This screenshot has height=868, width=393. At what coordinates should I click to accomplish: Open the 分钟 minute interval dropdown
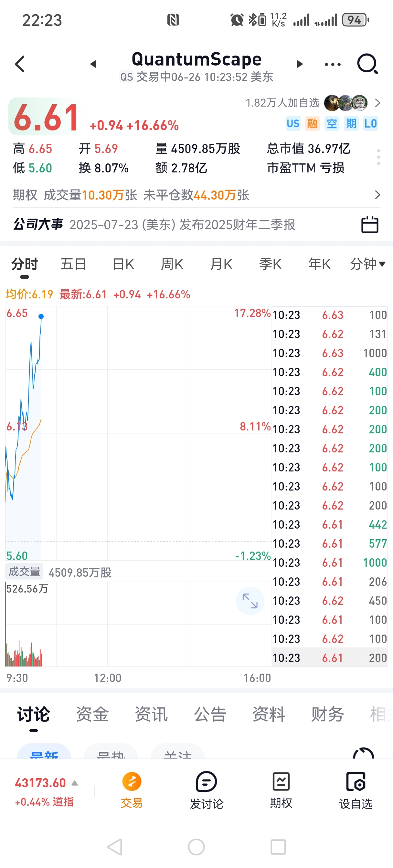coord(367,264)
